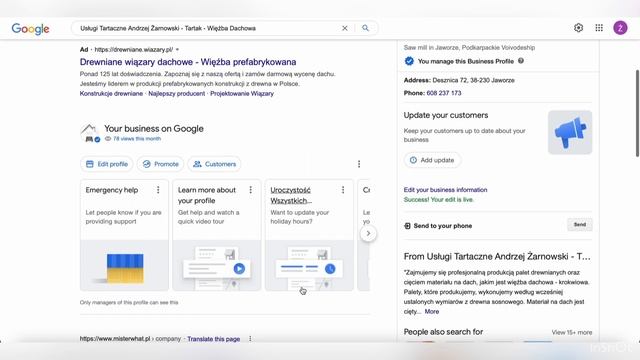Open the Uroczystość Wszystkich link
Screen dimensions: 640x360
point(291,195)
